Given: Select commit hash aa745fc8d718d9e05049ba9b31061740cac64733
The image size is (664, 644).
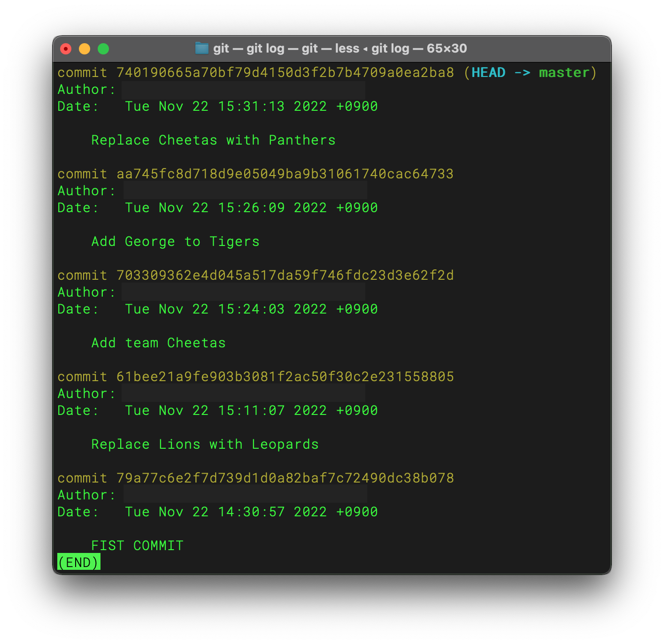Looking at the screenshot, I should point(285,174).
